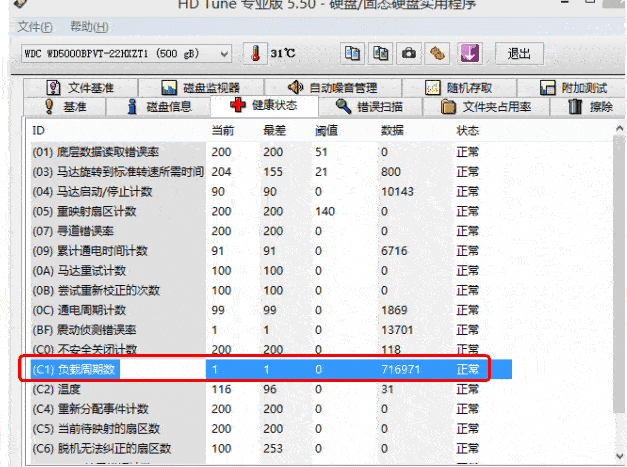This screenshot has width=627, height=467.
Task: Select the (C6) 脱机无法纠正的扇区数 row
Action: [x=271, y=449]
